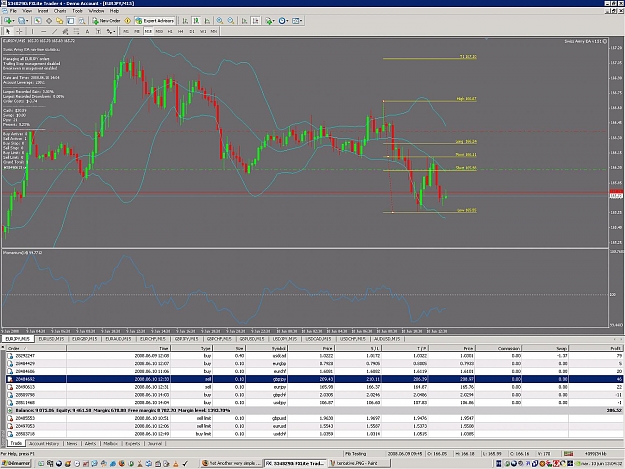Expand the Profiles dropdown arrow
The height and width of the screenshot is (469, 625).
[27, 21]
